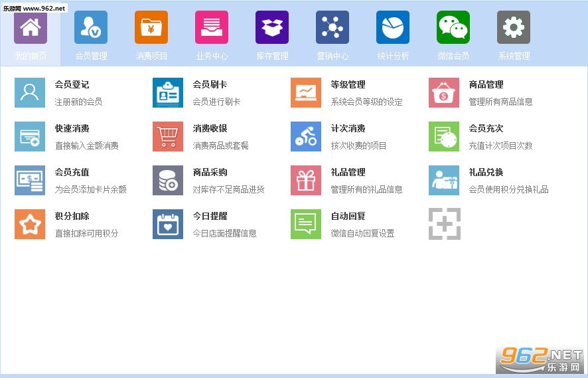The height and width of the screenshot is (378, 588).
Task: Switch to the 会员管理 tab label
Action: coord(91,56)
